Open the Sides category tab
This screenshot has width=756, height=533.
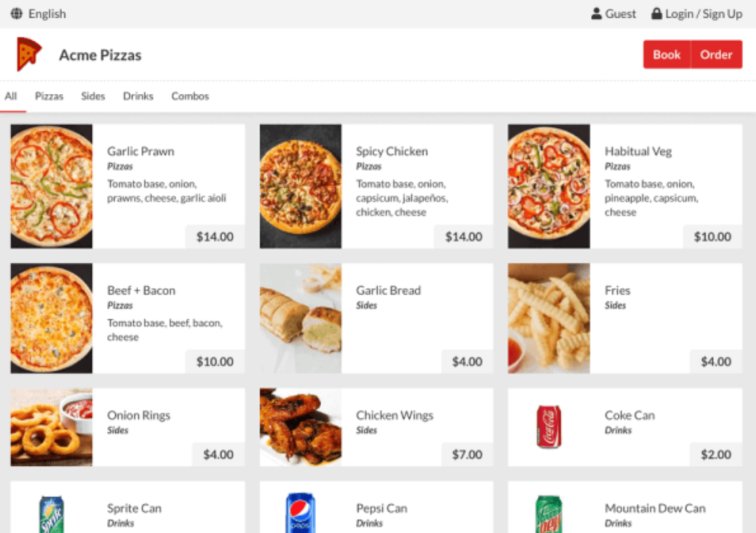point(93,96)
